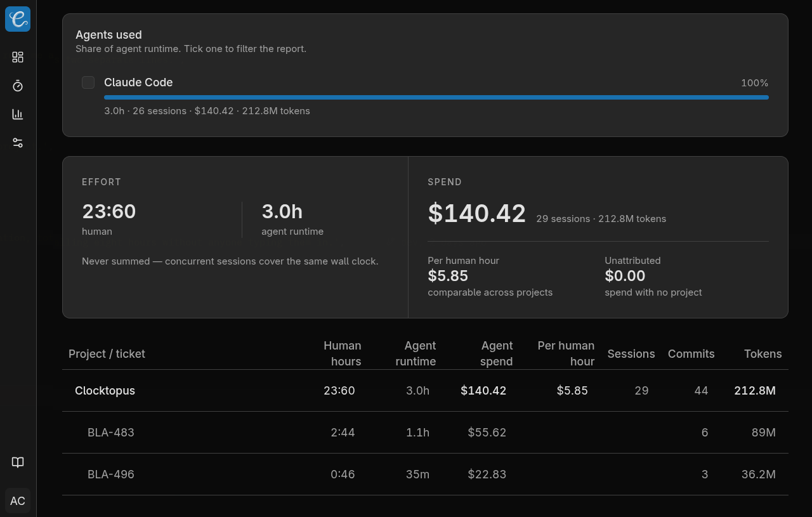Sort by Commits column header
The width and height of the screenshot is (812, 517).
point(691,354)
